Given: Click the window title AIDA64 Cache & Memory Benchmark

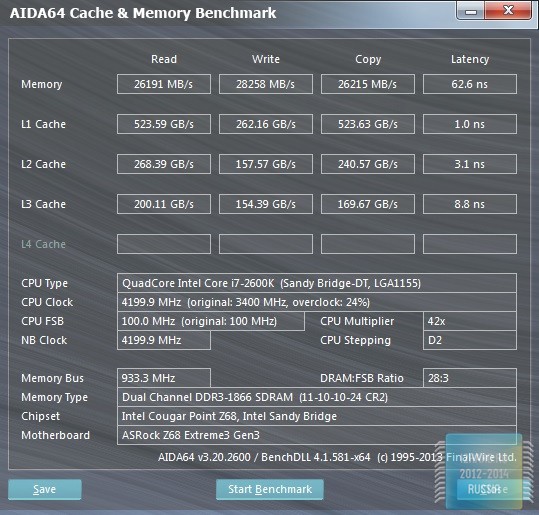Looking at the screenshot, I should [x=143, y=13].
